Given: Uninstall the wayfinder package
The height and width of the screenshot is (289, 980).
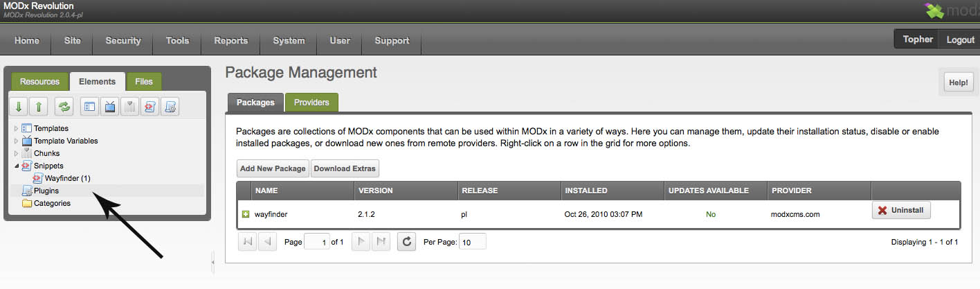Looking at the screenshot, I should point(901,210).
